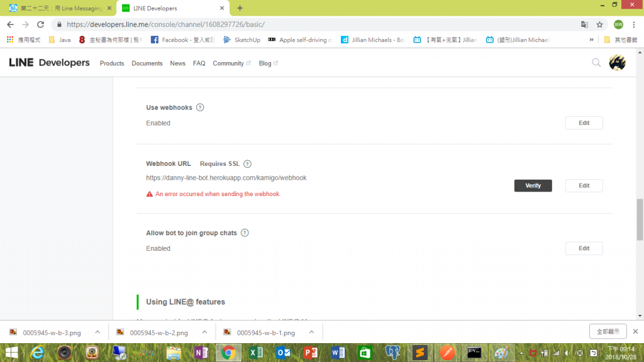This screenshot has width=644, height=362.
Task: Open a new tab with the plus icon
Action: tap(240, 8)
